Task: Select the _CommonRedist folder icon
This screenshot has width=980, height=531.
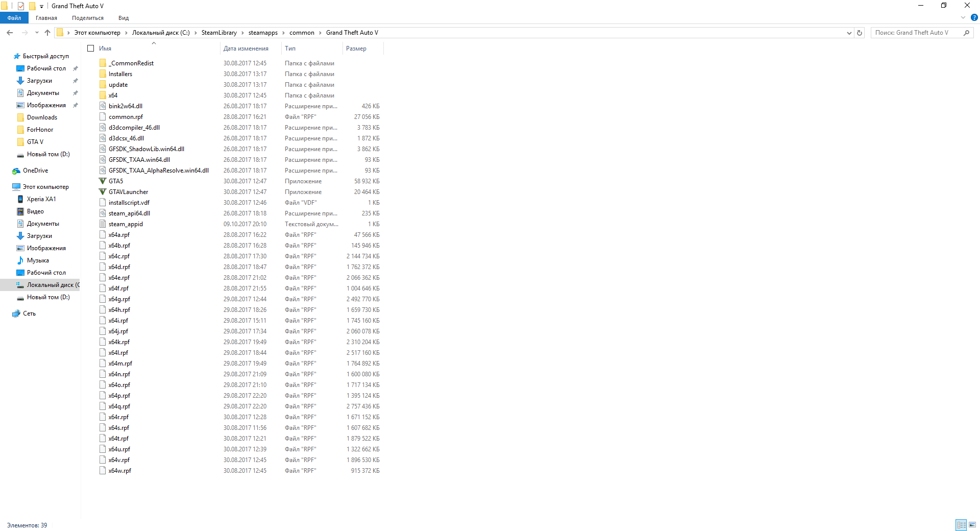Action: 103,63
